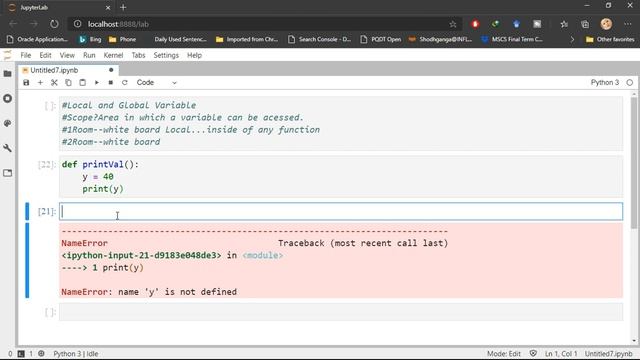
Task: Insert a cell below with plus icon
Action: [x=40, y=82]
